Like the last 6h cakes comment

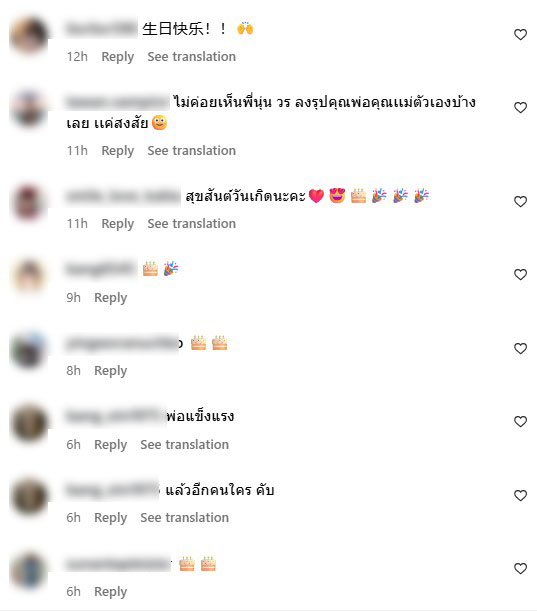pos(520,568)
